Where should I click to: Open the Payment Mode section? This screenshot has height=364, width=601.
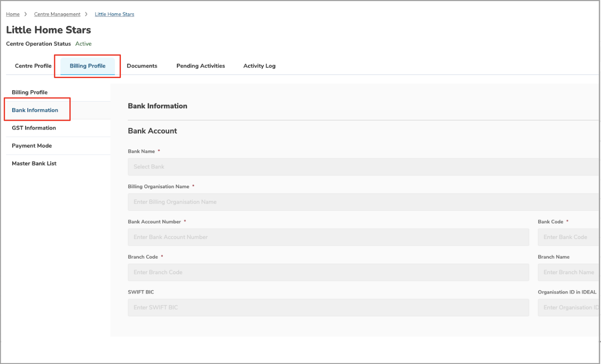point(32,146)
